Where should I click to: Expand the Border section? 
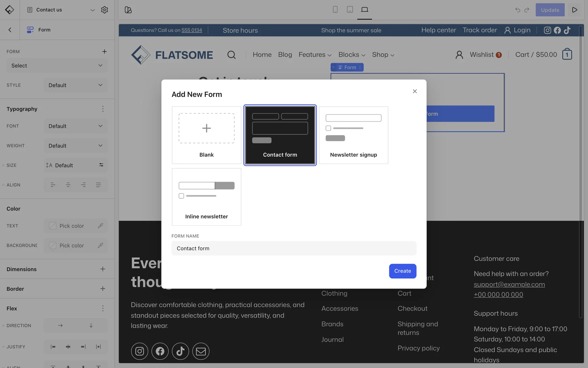(x=103, y=289)
